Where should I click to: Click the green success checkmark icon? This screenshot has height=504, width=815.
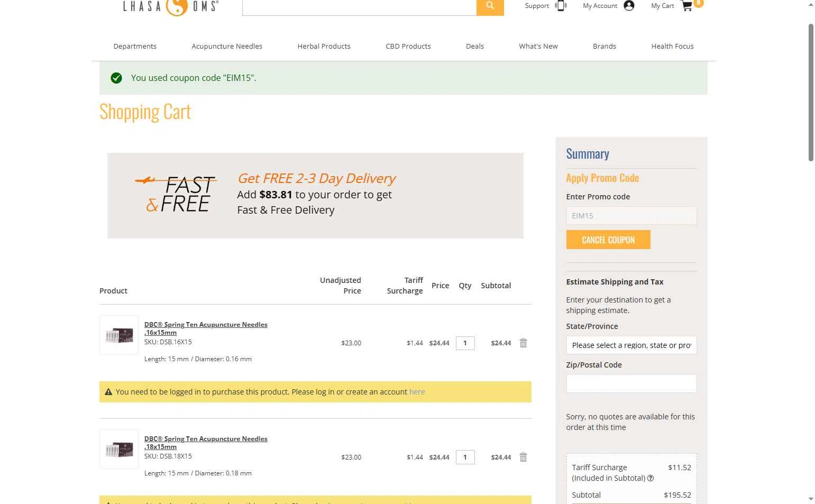click(116, 78)
